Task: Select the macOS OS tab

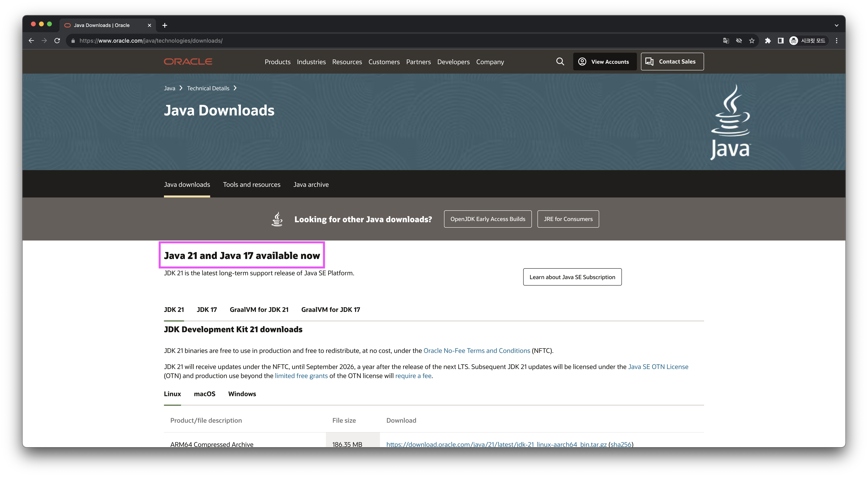Action: [205, 394]
